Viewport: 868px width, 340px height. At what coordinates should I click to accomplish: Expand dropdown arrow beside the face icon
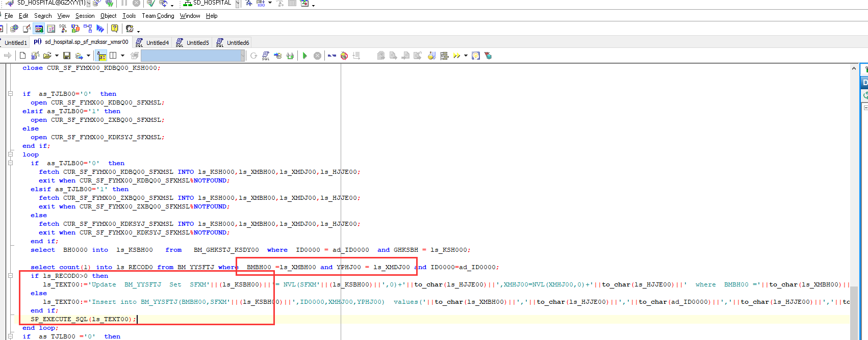pos(138,32)
